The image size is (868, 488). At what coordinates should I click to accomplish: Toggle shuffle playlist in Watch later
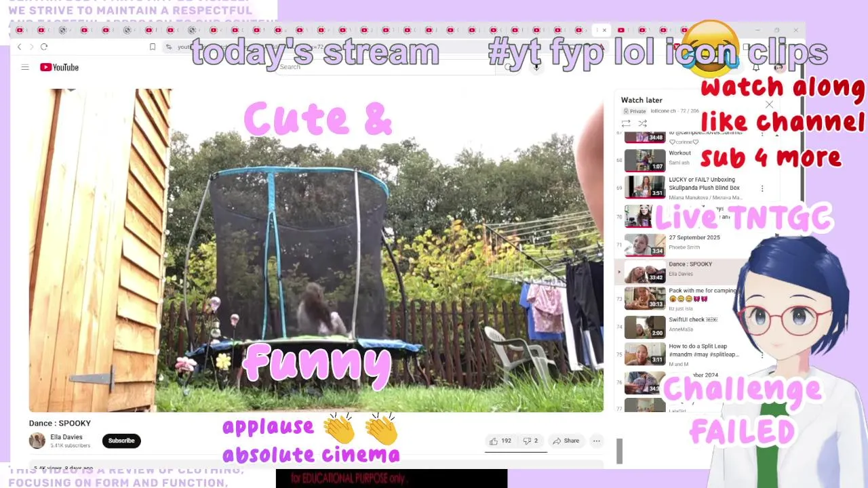[642, 123]
